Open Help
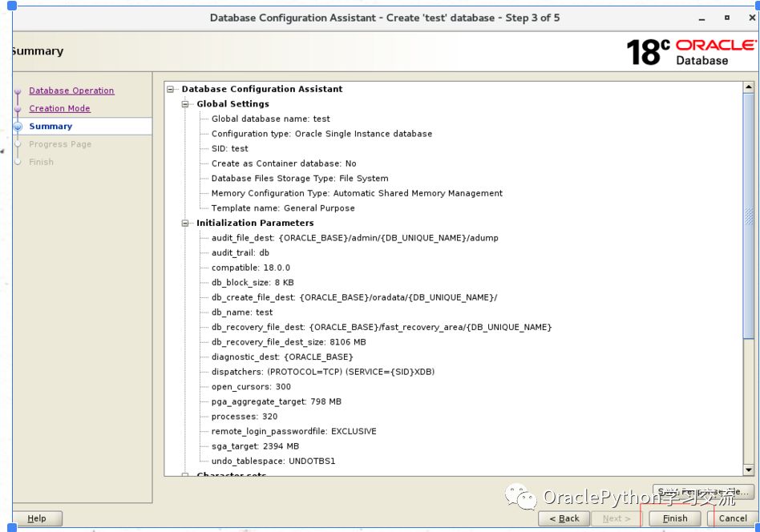 click(37, 518)
